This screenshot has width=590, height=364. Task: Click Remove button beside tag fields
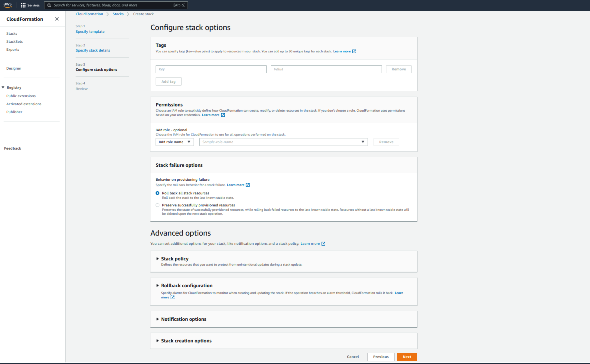point(399,69)
